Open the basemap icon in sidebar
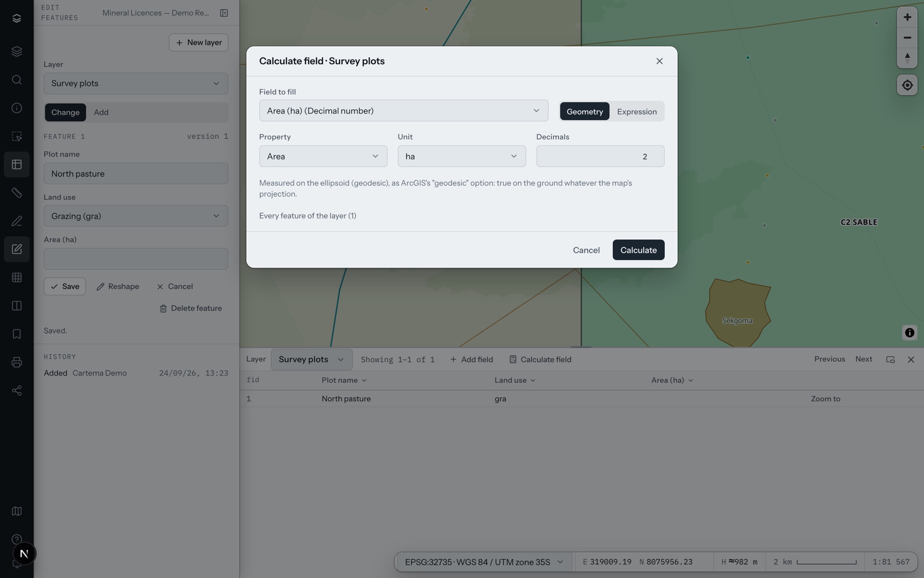The width and height of the screenshot is (924, 578). (x=16, y=511)
